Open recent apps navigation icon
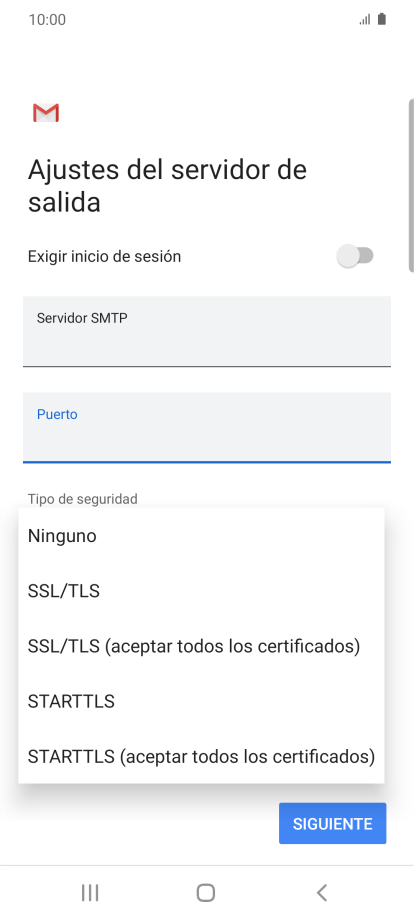 [90, 892]
